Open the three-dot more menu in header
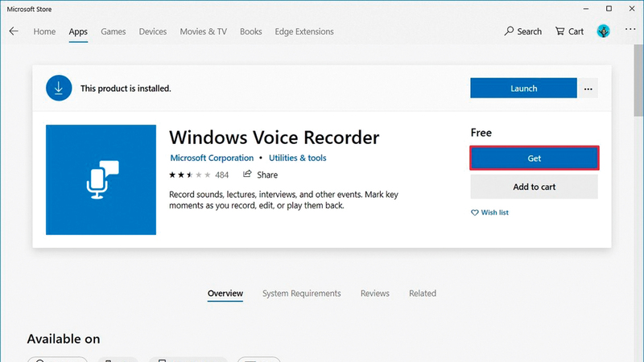 click(628, 31)
